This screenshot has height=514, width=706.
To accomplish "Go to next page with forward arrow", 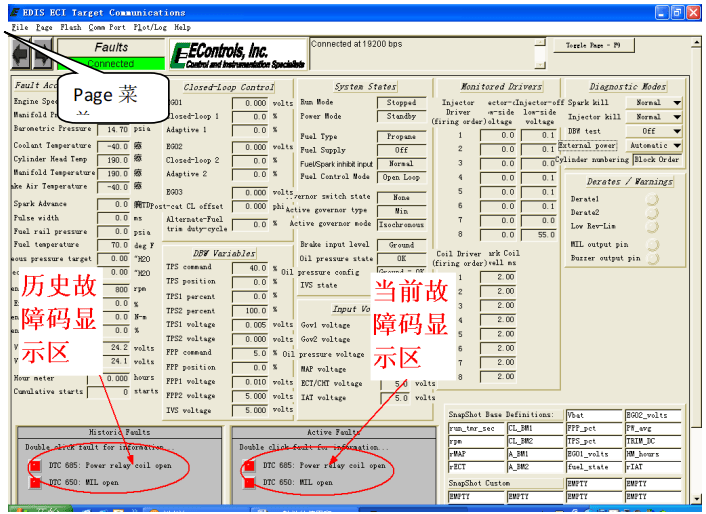I will click(42, 54).
